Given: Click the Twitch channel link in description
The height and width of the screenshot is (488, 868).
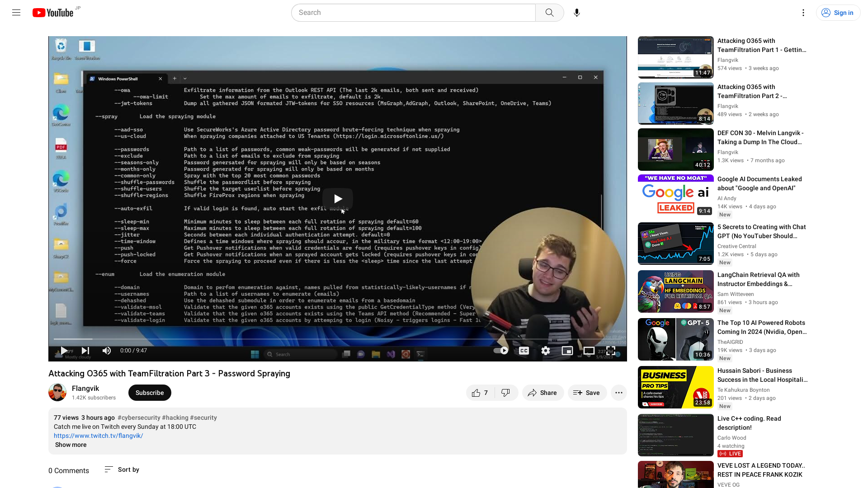Looking at the screenshot, I should [99, 436].
